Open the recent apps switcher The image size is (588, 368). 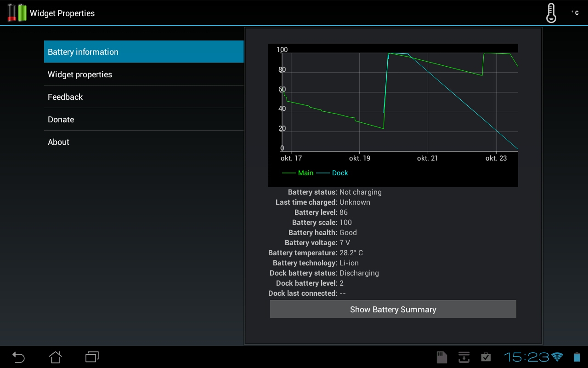pyautogui.click(x=92, y=357)
